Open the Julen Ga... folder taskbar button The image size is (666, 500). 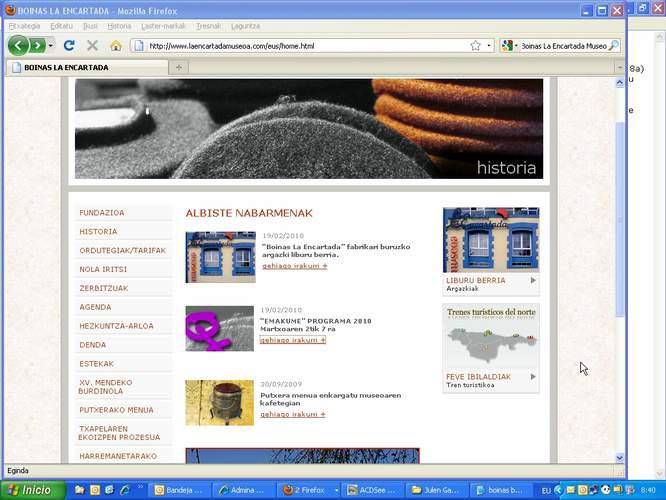point(437,490)
